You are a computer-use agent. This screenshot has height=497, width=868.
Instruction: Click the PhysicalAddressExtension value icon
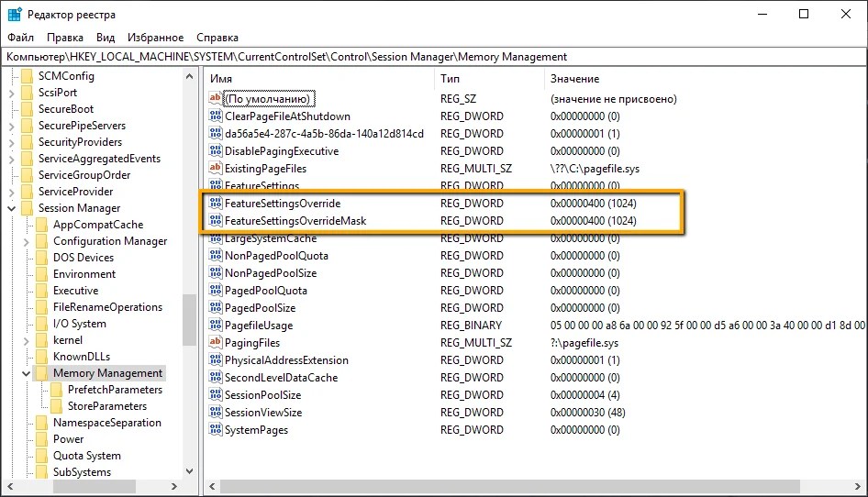click(x=216, y=359)
